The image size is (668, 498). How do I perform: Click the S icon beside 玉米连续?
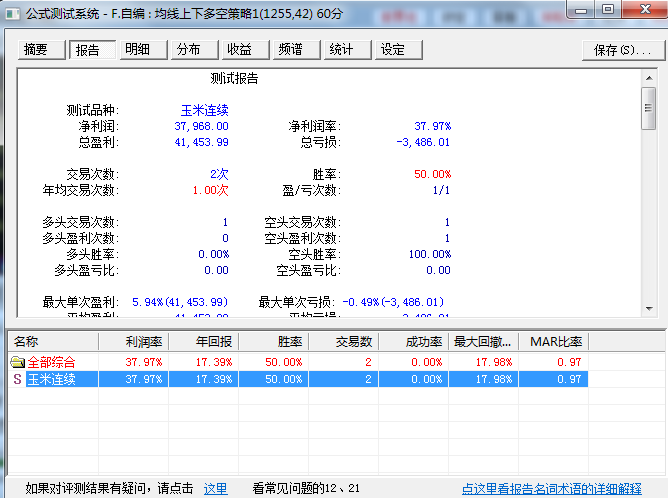(x=17, y=379)
